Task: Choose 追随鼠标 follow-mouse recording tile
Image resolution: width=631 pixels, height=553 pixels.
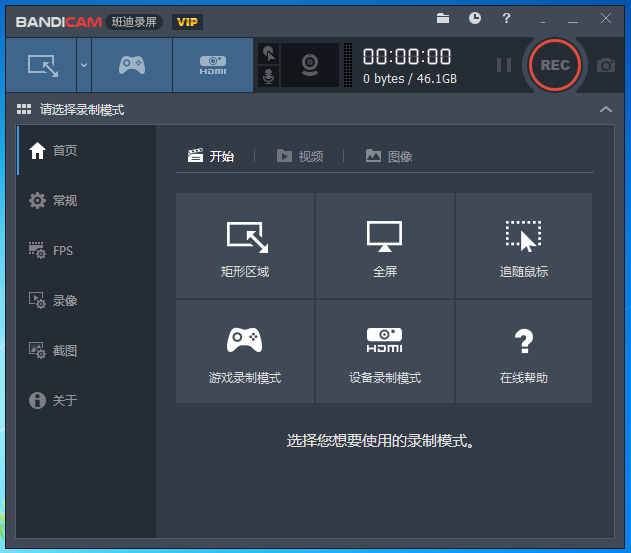Action: point(524,246)
